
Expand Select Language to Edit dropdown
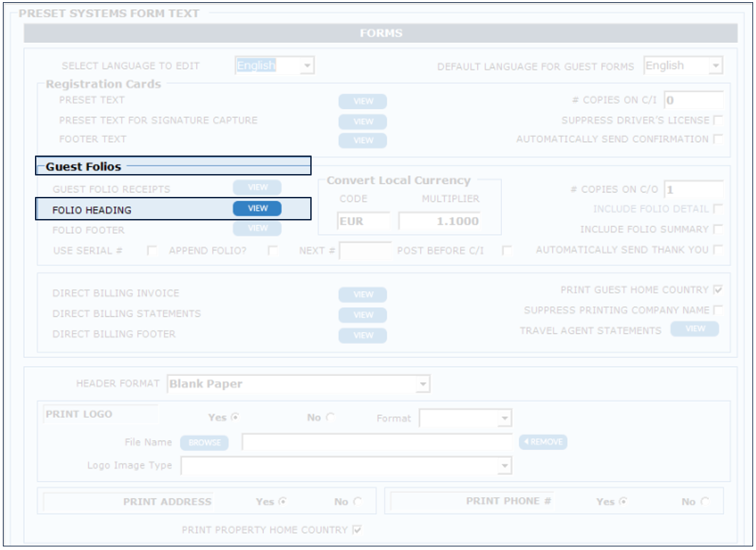[307, 66]
